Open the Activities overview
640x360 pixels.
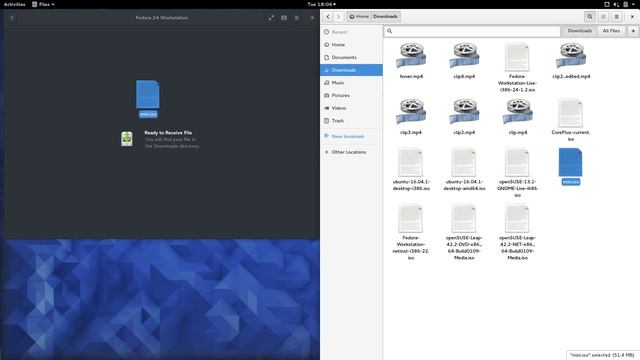point(14,4)
